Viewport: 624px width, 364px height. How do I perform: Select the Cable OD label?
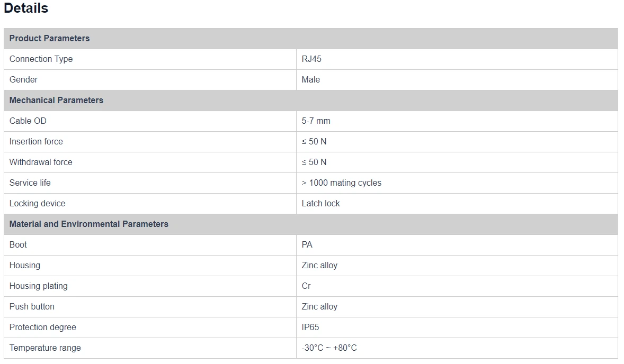(28, 121)
